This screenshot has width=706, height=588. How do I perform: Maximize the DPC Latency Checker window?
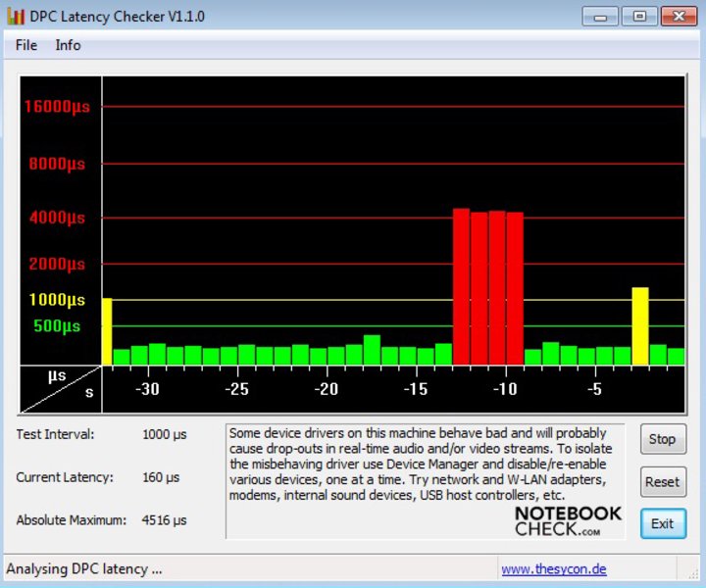639,17
